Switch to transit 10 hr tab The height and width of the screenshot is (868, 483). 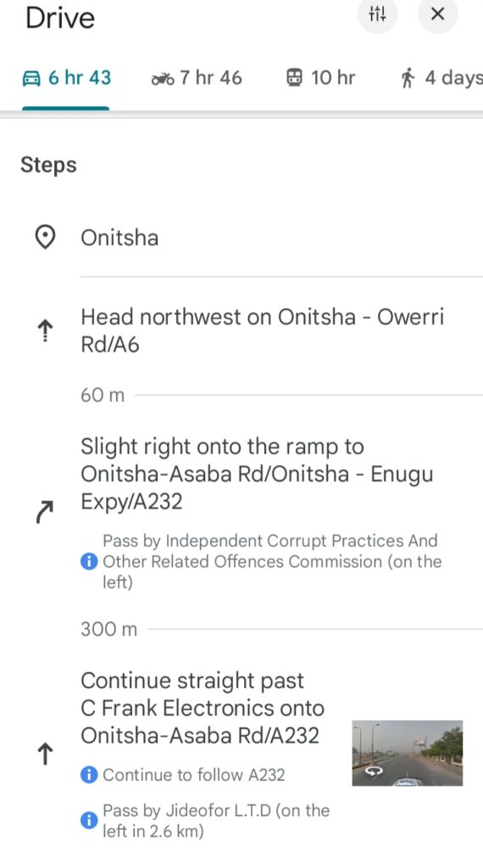click(321, 78)
